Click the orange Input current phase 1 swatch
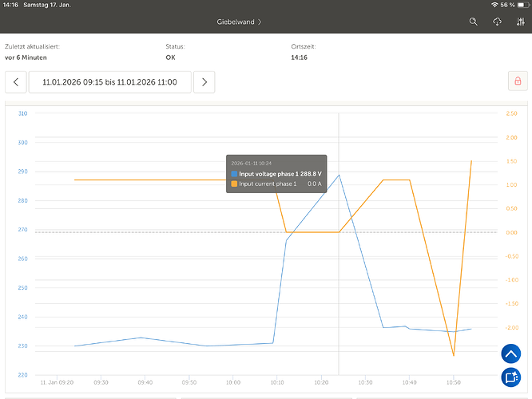 234,184
